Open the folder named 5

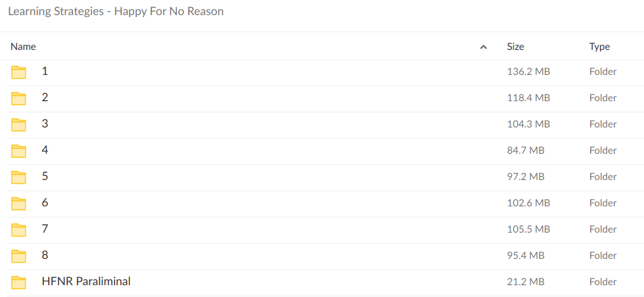coord(45,176)
